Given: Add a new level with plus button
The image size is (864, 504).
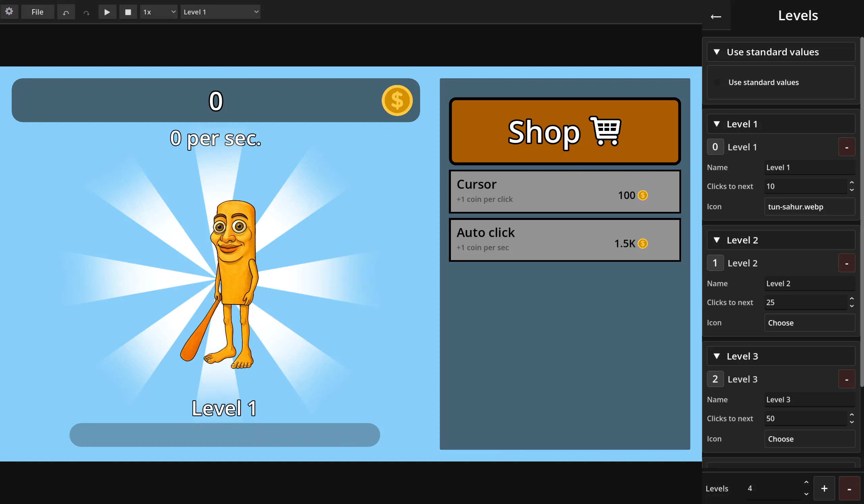Looking at the screenshot, I should pyautogui.click(x=824, y=488).
